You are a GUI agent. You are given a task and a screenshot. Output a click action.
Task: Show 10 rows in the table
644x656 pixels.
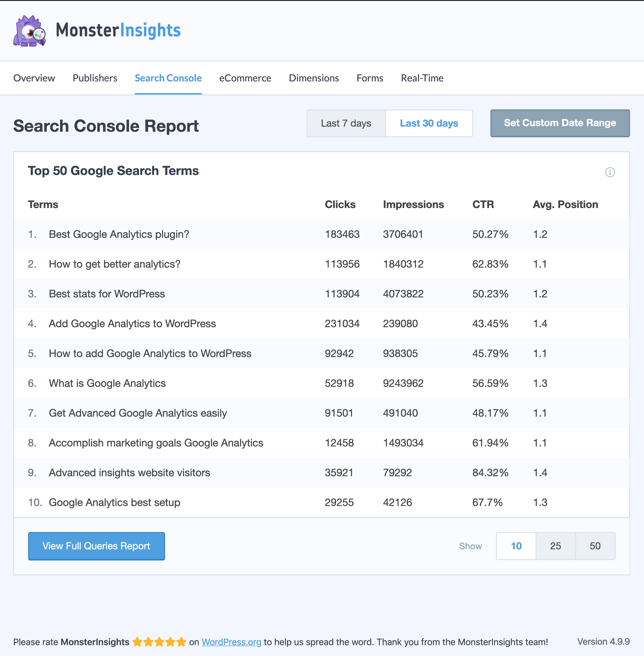pyautogui.click(x=516, y=546)
